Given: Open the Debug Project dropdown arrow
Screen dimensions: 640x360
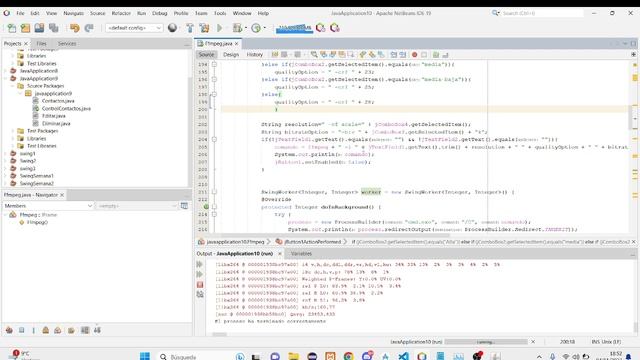Looking at the screenshot, I should point(246,28).
